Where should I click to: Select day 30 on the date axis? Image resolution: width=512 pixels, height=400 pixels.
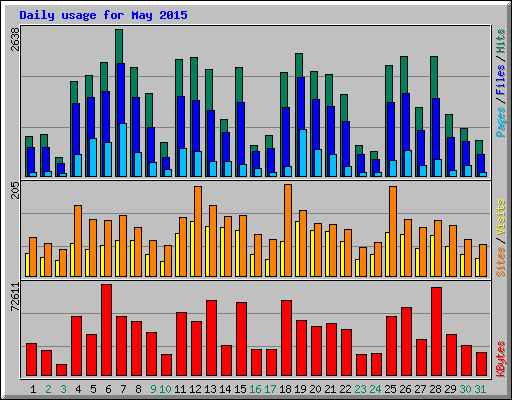pos(465,389)
